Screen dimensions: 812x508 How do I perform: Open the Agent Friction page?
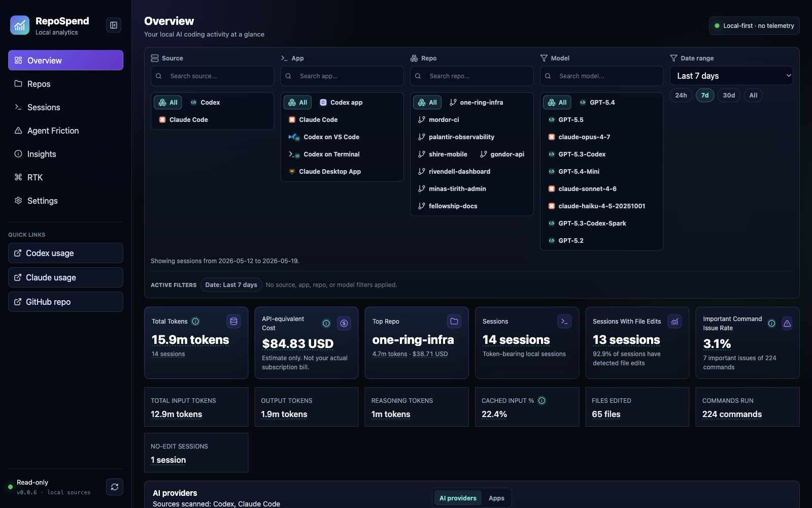click(x=65, y=131)
